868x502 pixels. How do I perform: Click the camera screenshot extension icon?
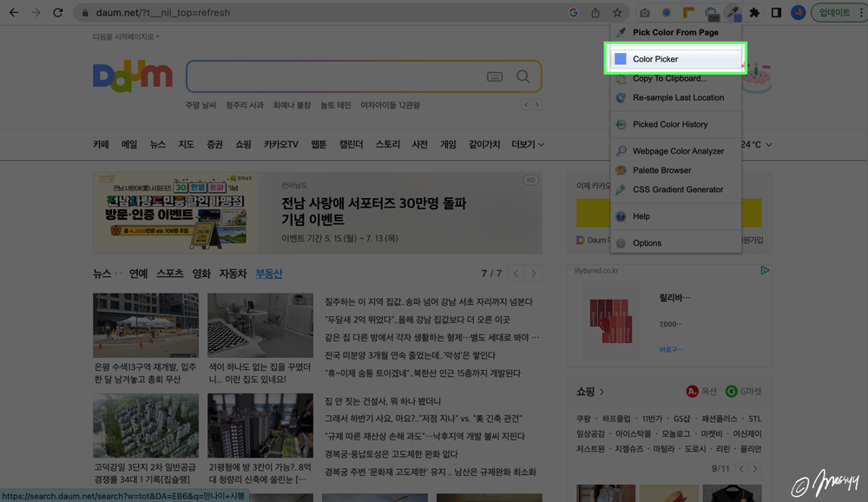[x=644, y=12]
